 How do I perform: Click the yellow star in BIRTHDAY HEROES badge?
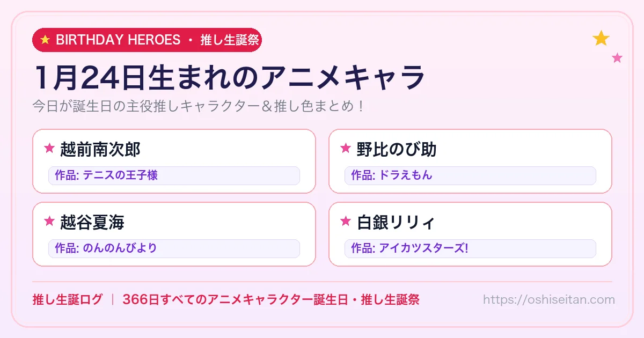point(45,40)
